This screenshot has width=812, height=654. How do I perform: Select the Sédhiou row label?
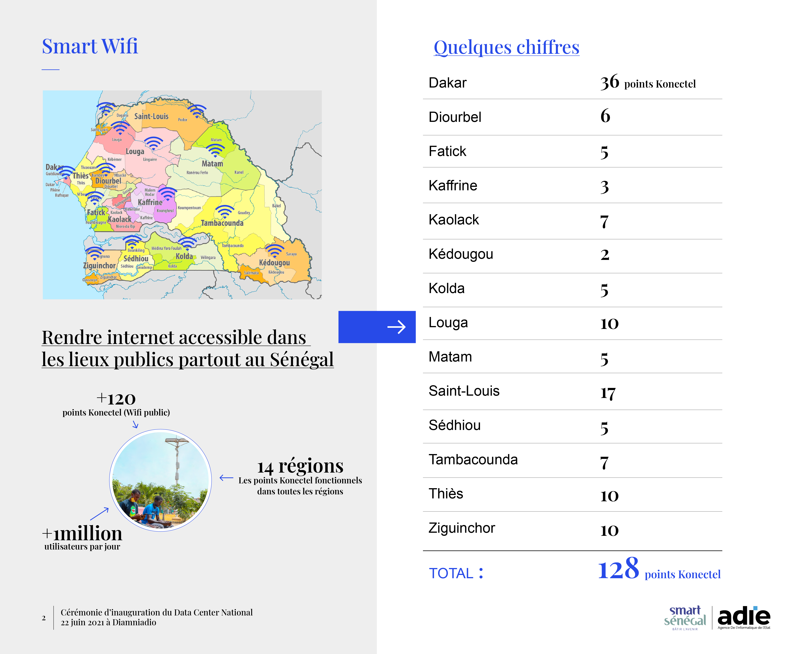click(x=455, y=425)
